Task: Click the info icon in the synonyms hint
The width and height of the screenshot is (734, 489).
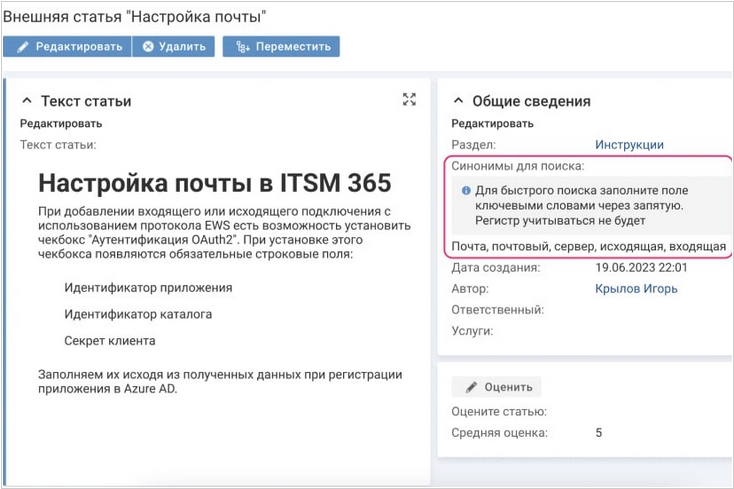Action: (466, 190)
